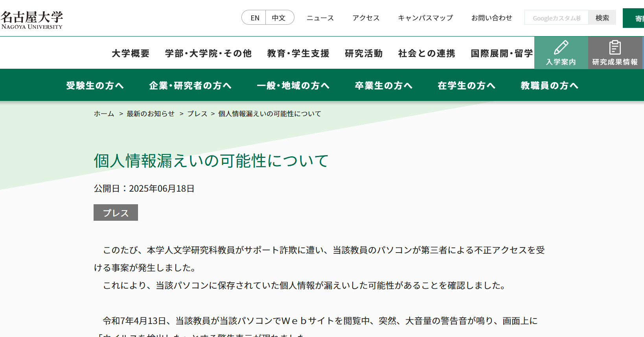Viewport: 644px width, 337px height.
Task: Go to キャンパスマップ
Action: click(x=425, y=18)
